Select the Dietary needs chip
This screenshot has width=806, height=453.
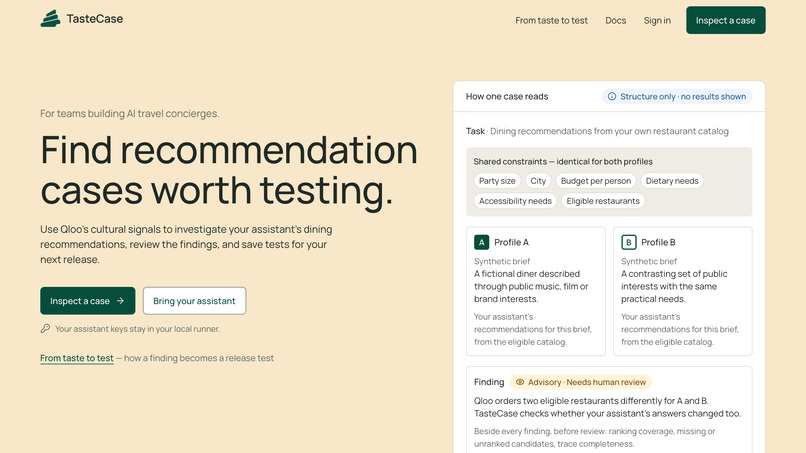(672, 181)
